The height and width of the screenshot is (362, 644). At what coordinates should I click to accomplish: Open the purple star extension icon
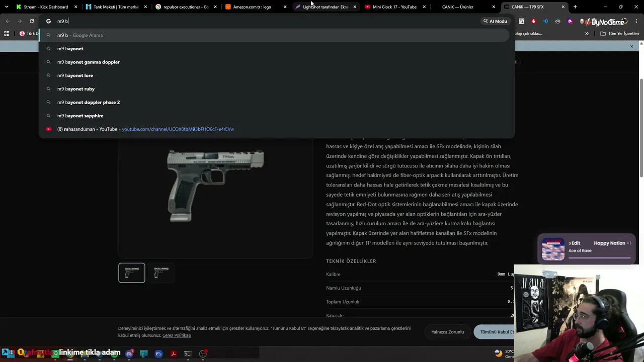[570, 21]
